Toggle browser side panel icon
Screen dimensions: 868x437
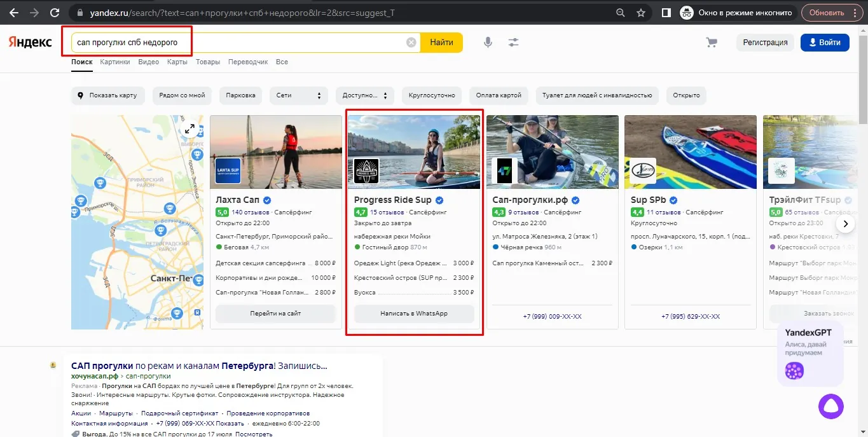click(x=666, y=13)
